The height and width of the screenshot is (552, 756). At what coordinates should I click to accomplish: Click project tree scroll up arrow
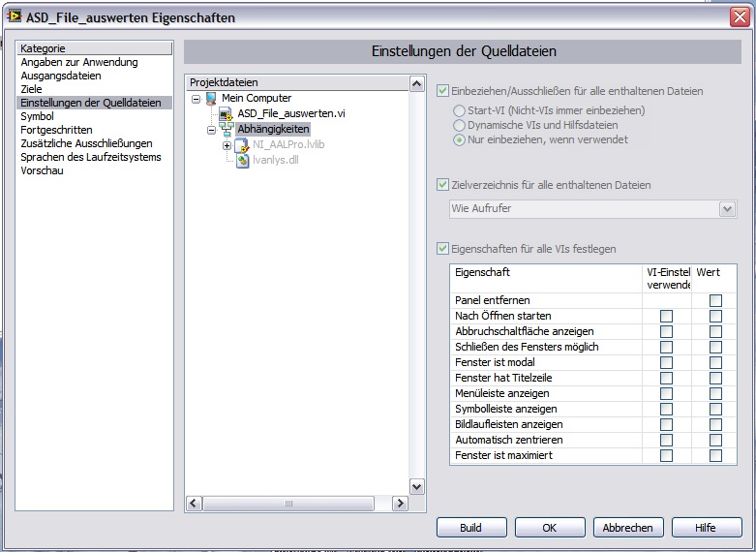(416, 84)
